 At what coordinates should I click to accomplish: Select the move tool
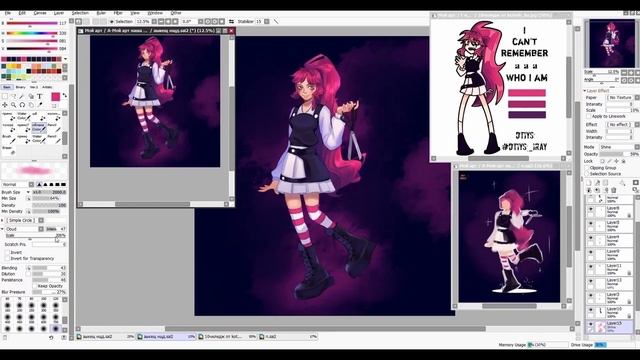tap(5, 104)
